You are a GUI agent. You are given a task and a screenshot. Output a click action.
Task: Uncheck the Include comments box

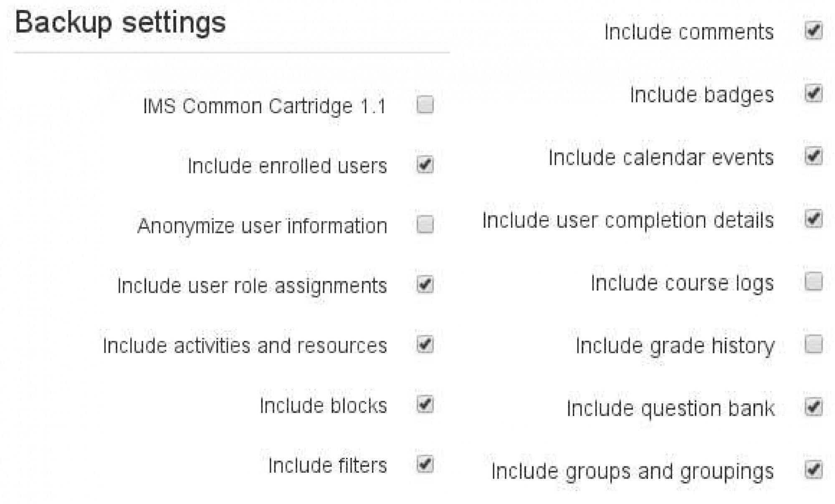813,31
